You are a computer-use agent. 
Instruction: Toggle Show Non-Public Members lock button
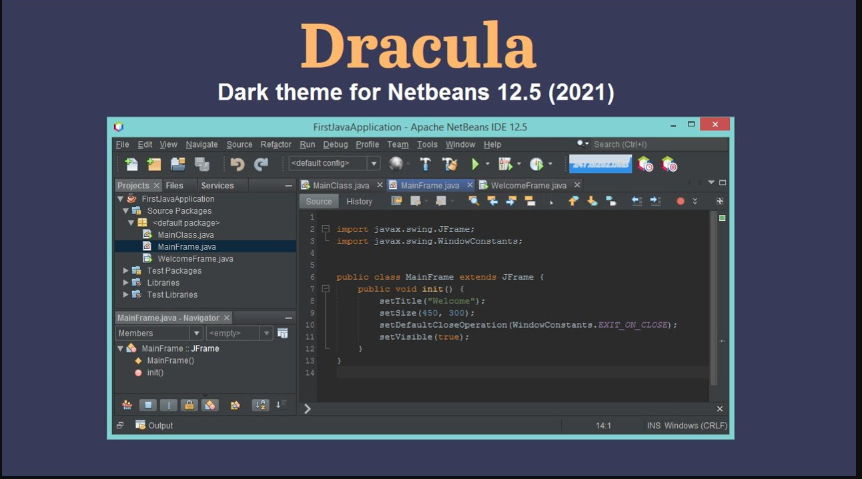189,405
